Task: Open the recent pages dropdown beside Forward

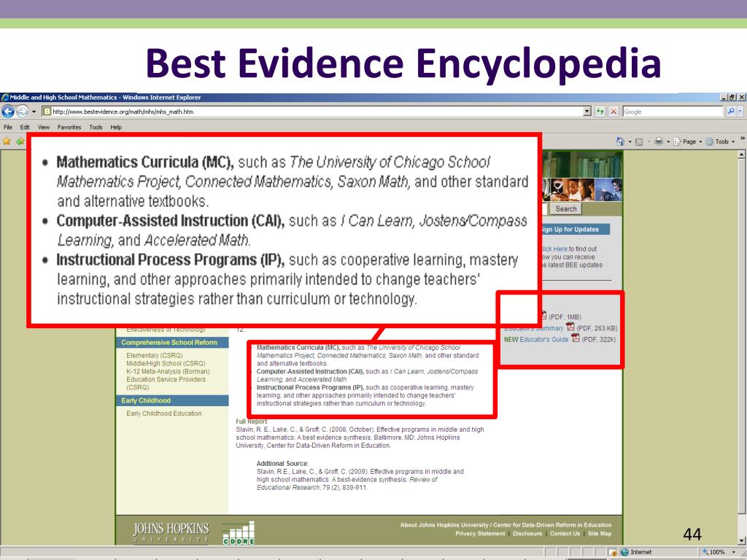Action: click(34, 112)
